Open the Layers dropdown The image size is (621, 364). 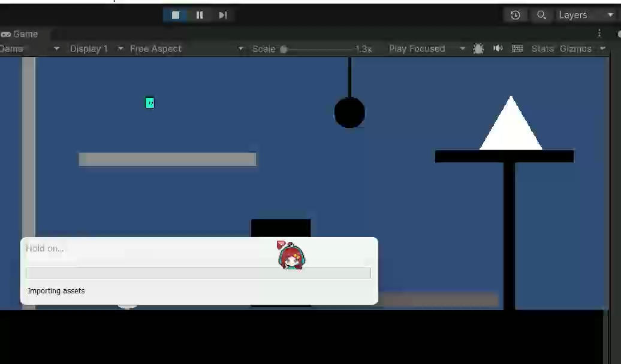(586, 15)
